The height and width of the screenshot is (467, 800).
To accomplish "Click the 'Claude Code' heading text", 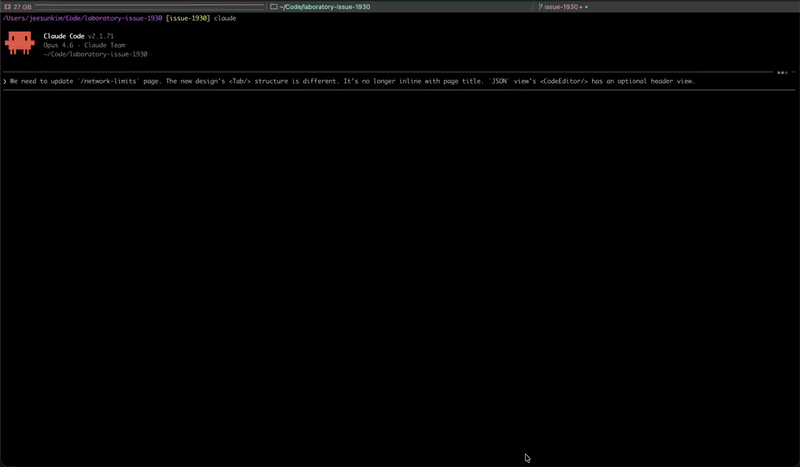I will [65, 36].
